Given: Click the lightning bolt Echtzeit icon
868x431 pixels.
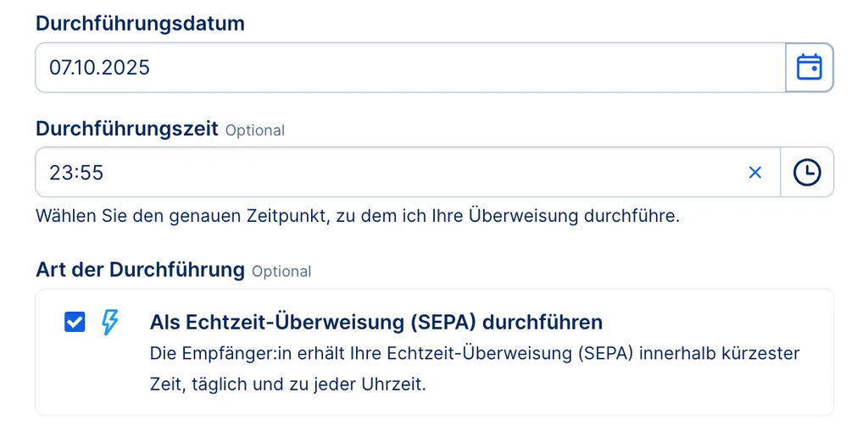Looking at the screenshot, I should tap(110, 322).
